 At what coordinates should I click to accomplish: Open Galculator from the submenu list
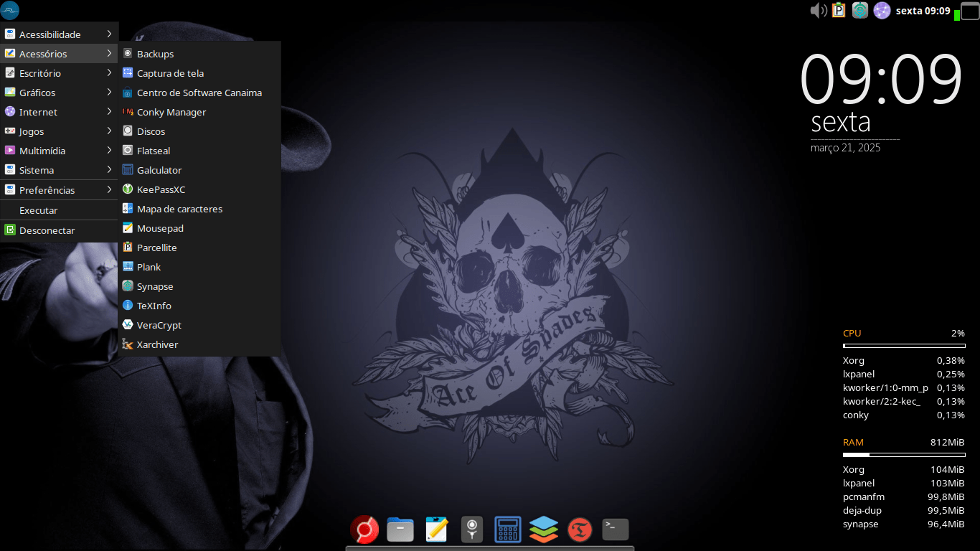199,170
